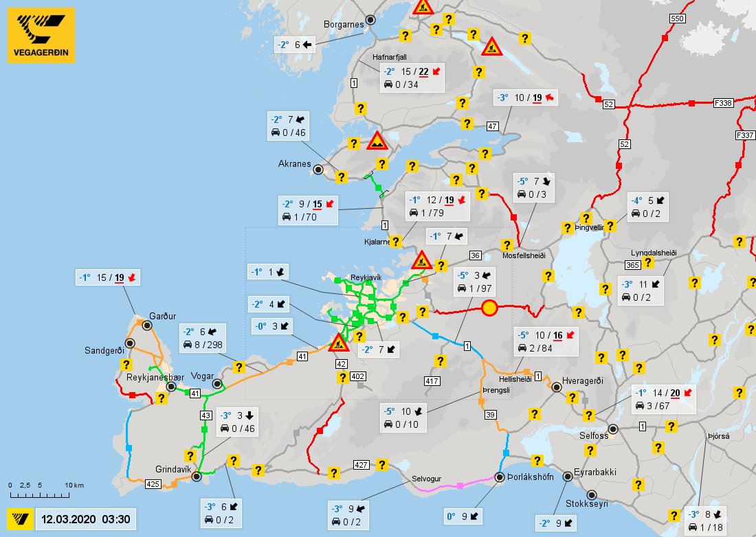Click the yellow circle marker on the red road

(x=489, y=308)
